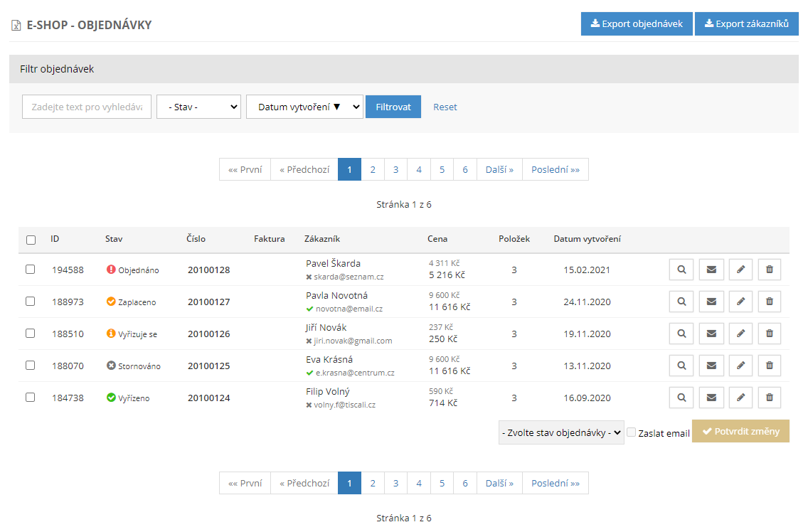Viewport: 808px width, 532px height.
Task: Tick the select-all checkbox in table header
Action: [x=31, y=240]
